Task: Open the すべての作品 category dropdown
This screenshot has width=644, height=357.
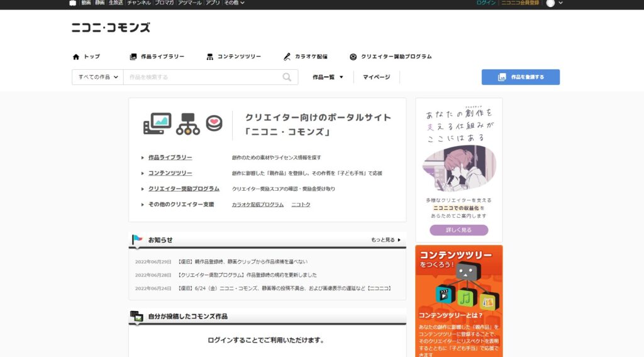Action: click(x=97, y=77)
